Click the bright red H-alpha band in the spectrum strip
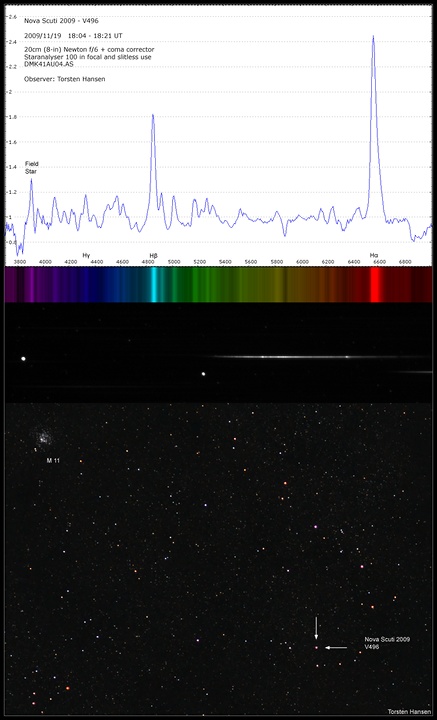Image resolution: width=437 pixels, height=720 pixels. (x=375, y=285)
